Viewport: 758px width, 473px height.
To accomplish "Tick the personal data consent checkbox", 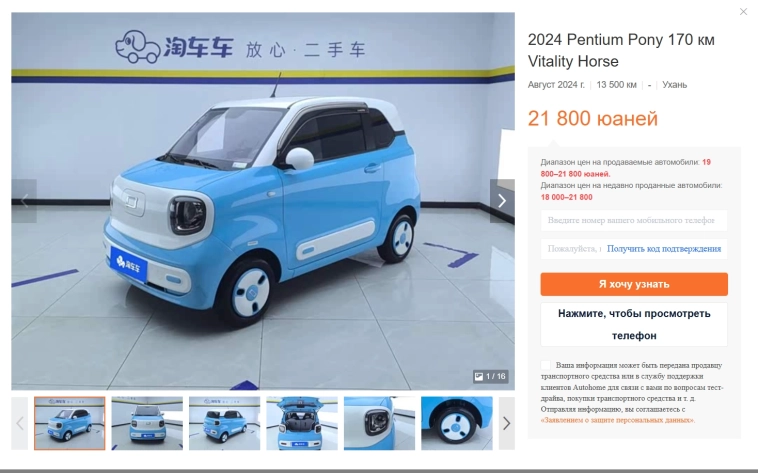I will [545, 365].
